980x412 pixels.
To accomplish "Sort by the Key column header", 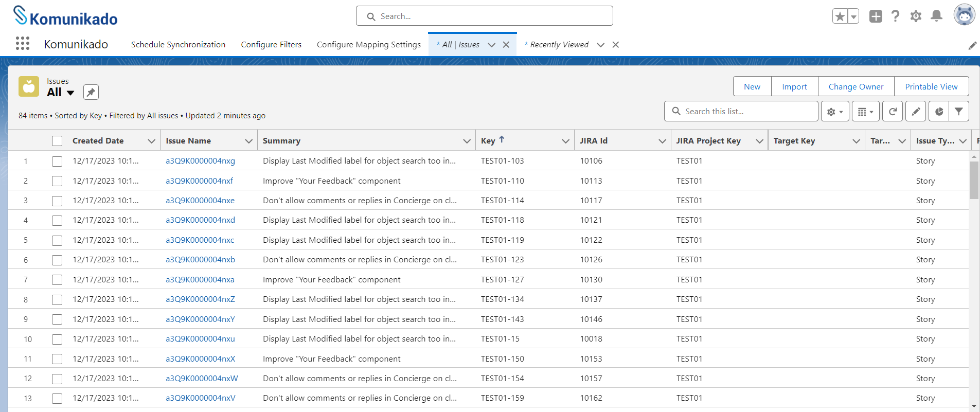I will tap(488, 141).
